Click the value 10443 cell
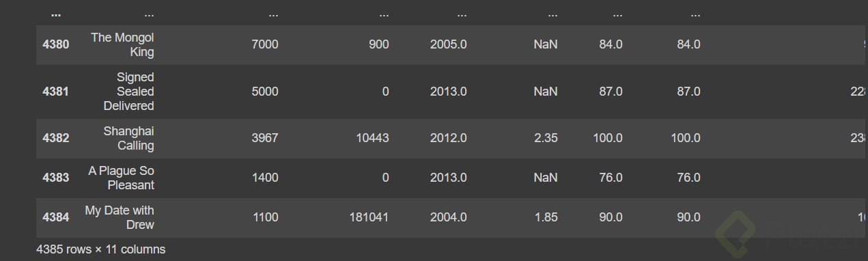 pyautogui.click(x=372, y=138)
